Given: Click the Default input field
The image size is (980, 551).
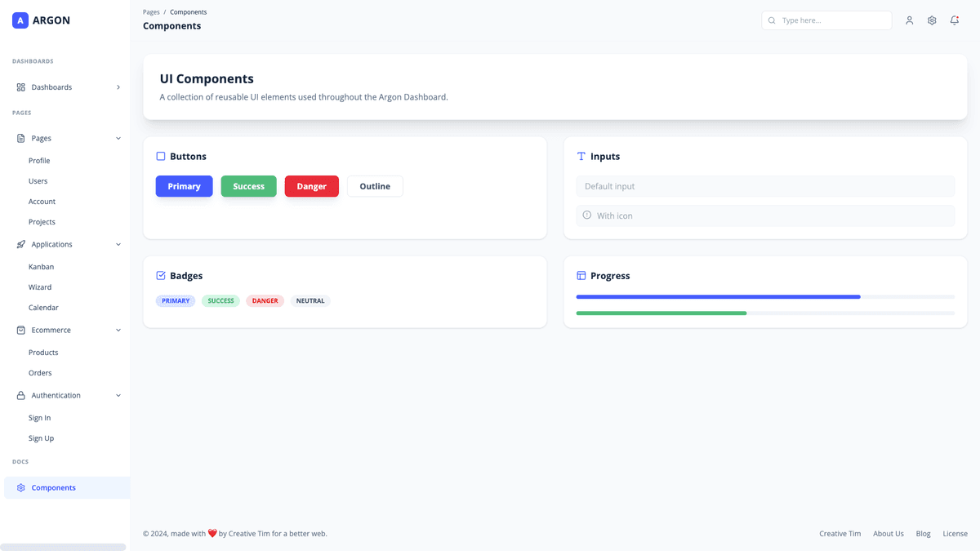Looking at the screenshot, I should 764,186.
